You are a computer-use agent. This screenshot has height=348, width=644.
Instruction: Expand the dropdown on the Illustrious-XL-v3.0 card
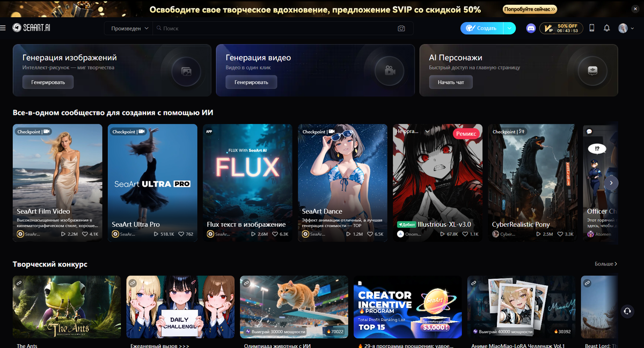(x=427, y=130)
